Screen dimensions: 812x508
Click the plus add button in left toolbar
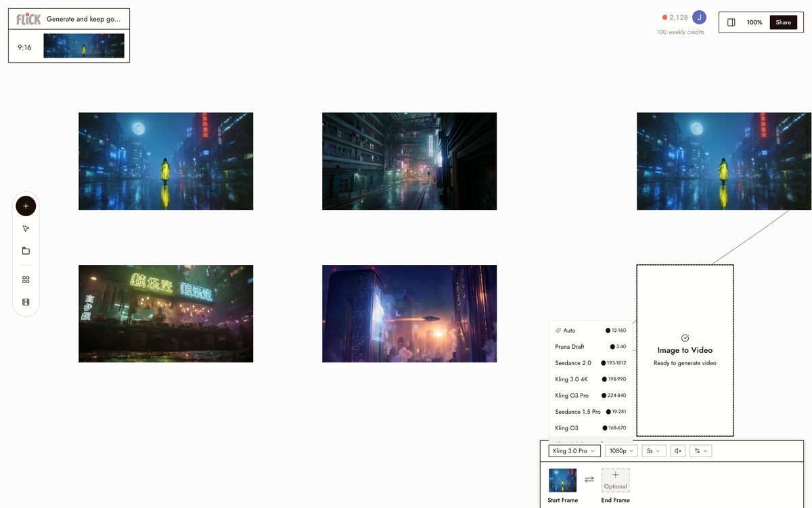pos(26,206)
